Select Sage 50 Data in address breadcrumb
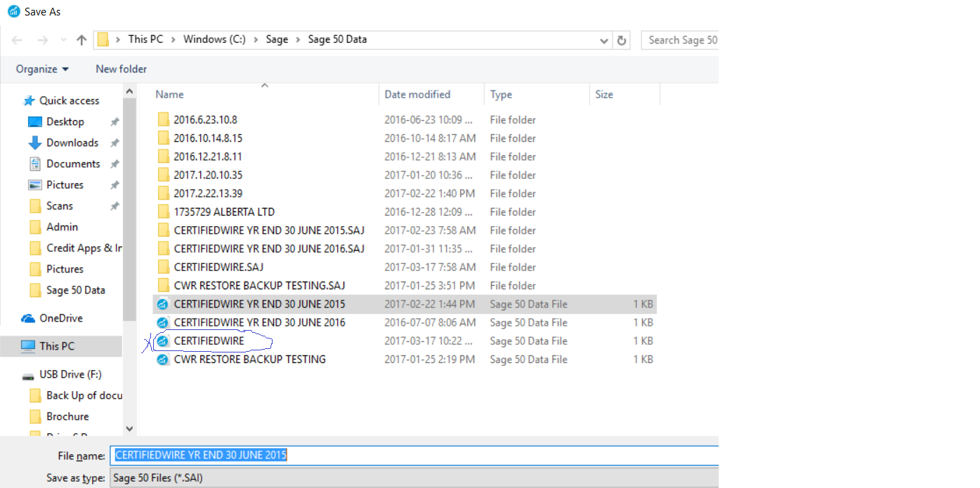 click(x=337, y=39)
